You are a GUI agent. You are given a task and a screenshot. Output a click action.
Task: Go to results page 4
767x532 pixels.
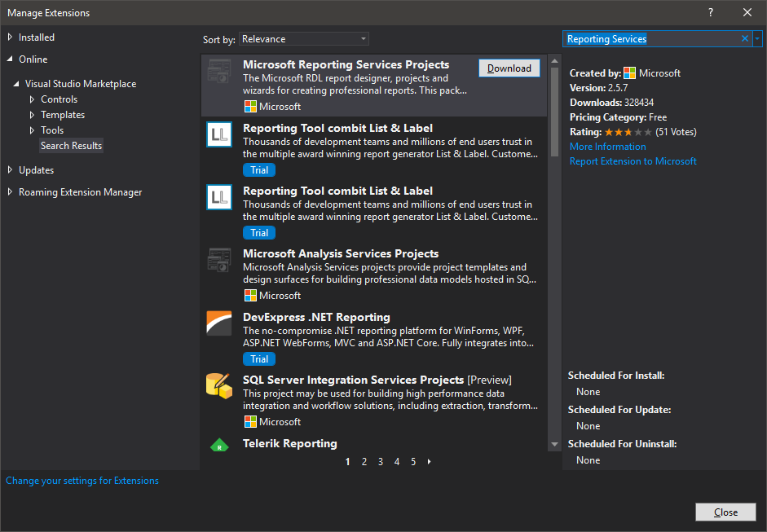[x=397, y=462]
